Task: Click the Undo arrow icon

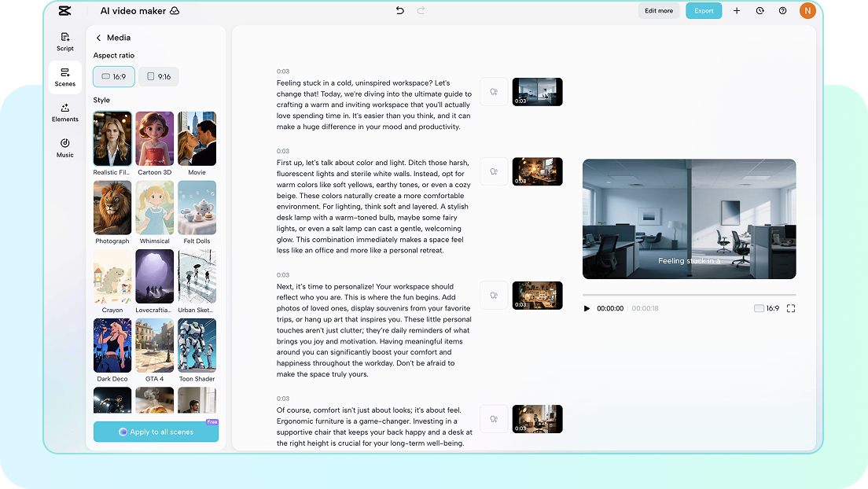Action: point(399,11)
